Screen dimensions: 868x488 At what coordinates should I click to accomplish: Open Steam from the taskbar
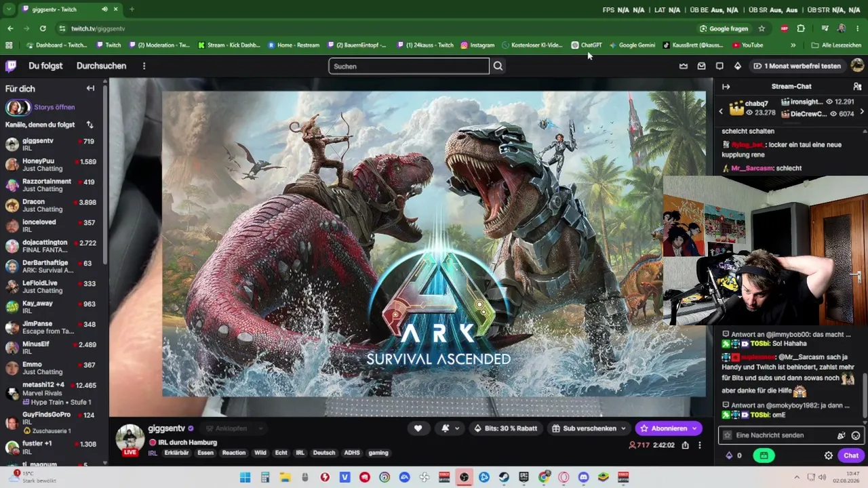504,477
